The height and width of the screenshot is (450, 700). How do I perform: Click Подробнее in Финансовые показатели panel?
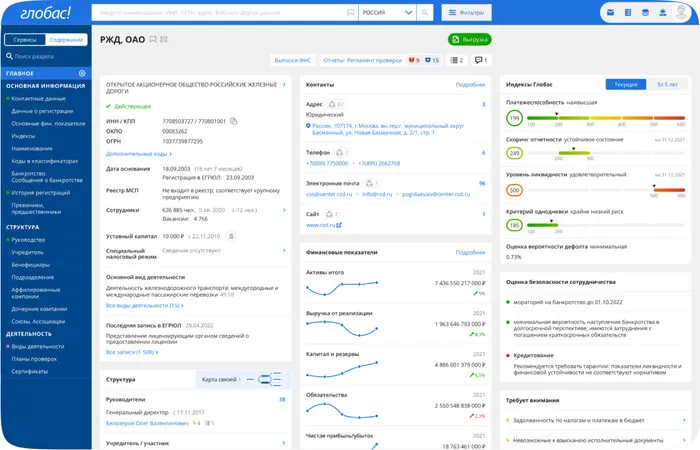[x=470, y=252]
